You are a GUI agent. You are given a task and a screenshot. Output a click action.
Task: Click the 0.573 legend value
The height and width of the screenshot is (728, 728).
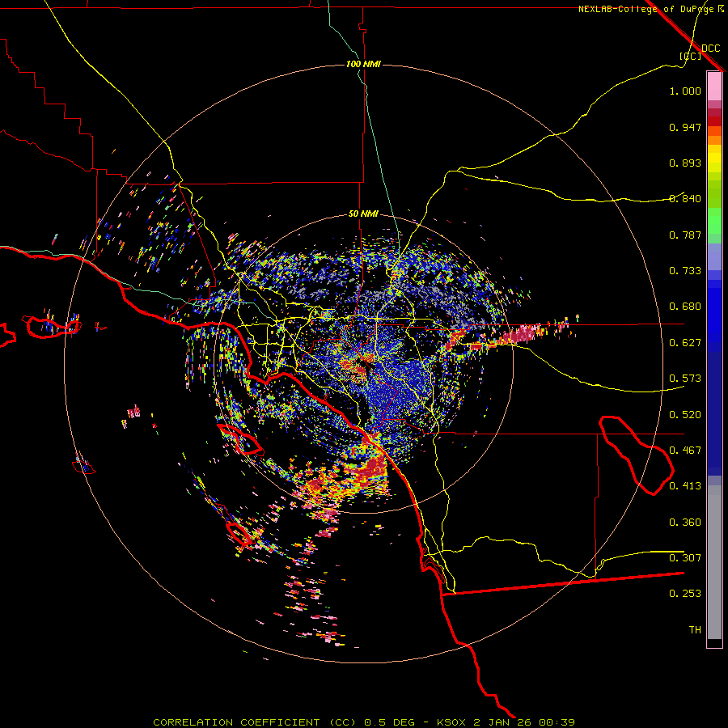[685, 379]
